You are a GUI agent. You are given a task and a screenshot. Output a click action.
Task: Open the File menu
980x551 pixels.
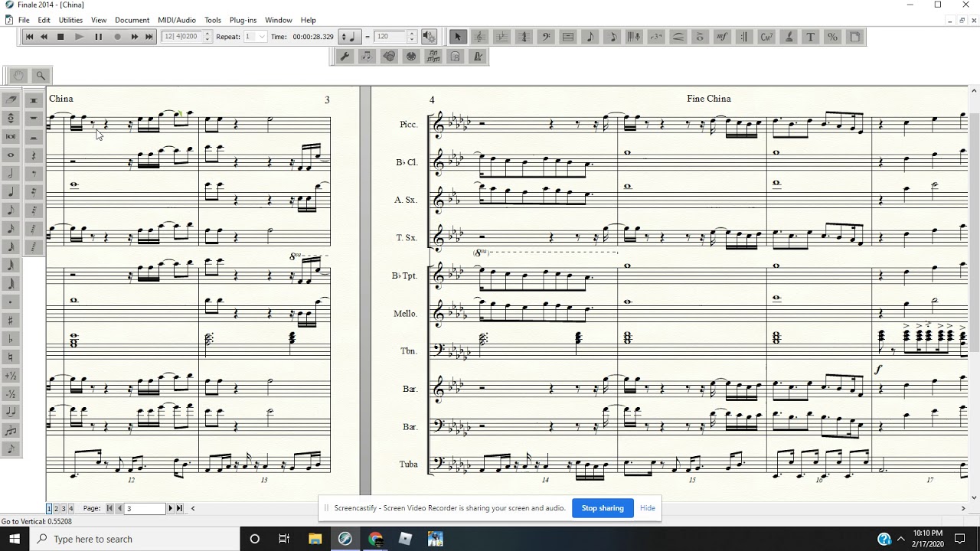[x=24, y=20]
